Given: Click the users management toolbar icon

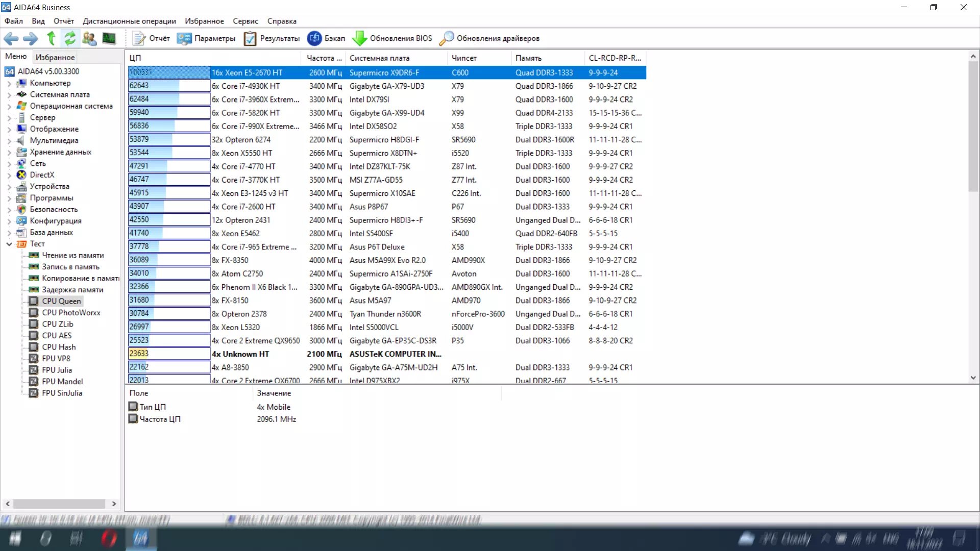Looking at the screenshot, I should [x=89, y=38].
